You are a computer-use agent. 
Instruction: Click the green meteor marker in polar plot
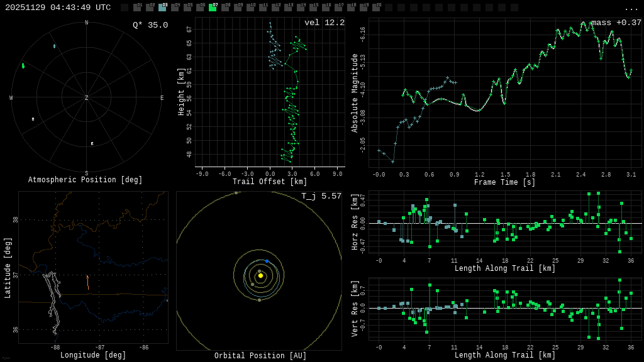point(23,65)
